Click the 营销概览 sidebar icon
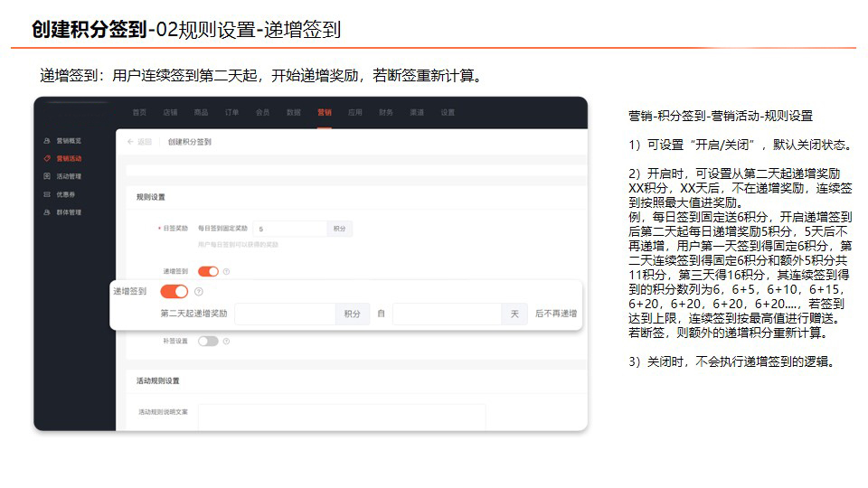The height and width of the screenshot is (488, 868). 47,141
